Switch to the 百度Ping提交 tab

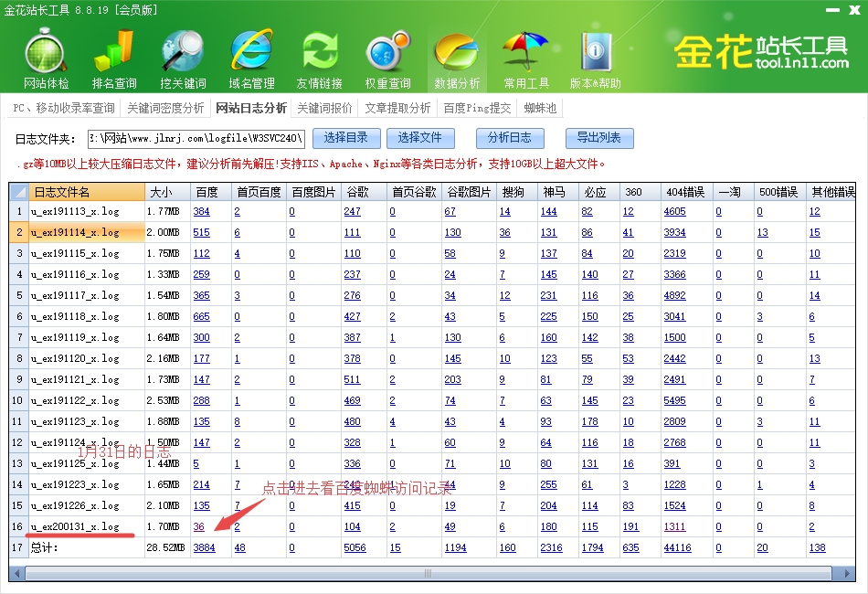tap(477, 108)
